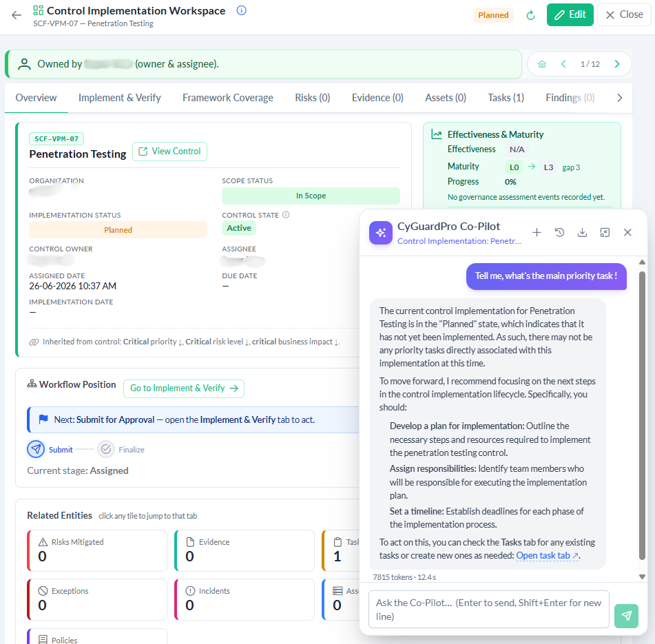This screenshot has height=644, width=655.
Task: Open the Evidence related-entity tile
Action: pos(245,550)
